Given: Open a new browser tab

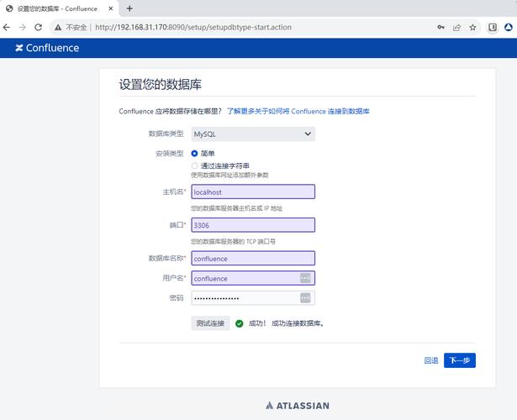Looking at the screenshot, I should tap(129, 8).
